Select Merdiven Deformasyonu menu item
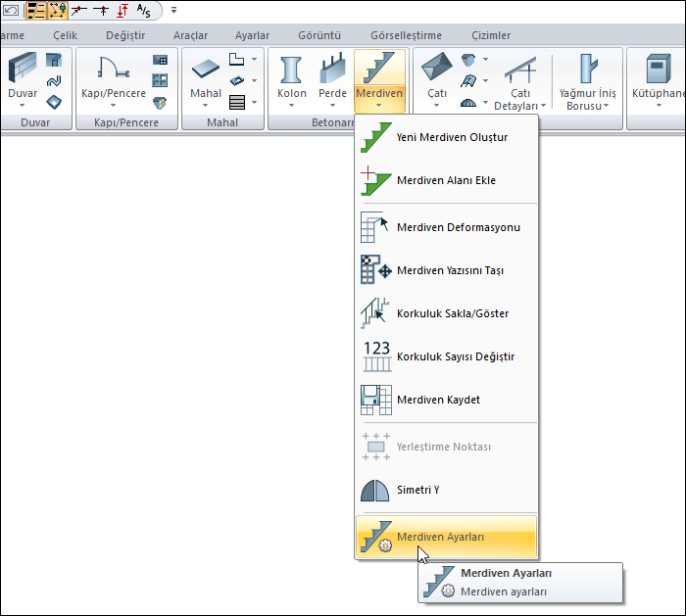Viewport: 686px width, 616px height. pos(446,227)
